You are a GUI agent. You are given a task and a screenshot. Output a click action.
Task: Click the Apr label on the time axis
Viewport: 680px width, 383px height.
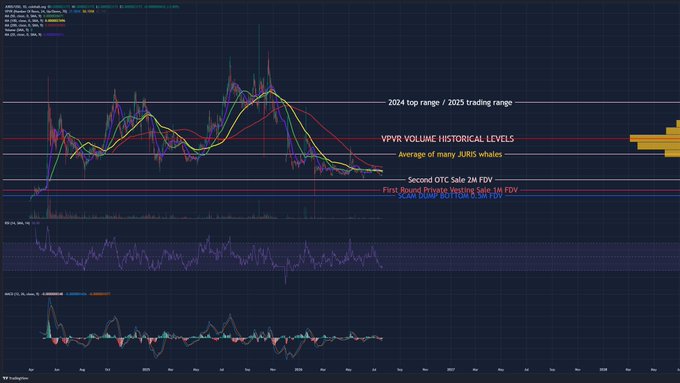[31, 370]
